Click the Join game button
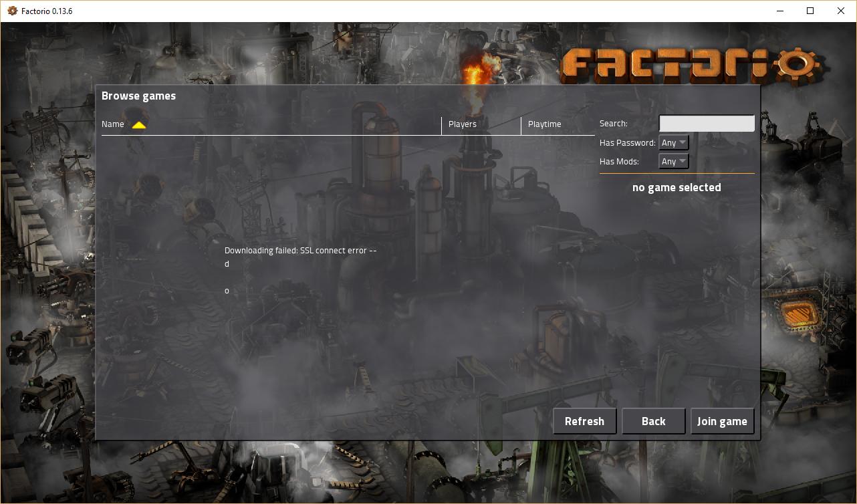This screenshot has width=857, height=504. 722,421
